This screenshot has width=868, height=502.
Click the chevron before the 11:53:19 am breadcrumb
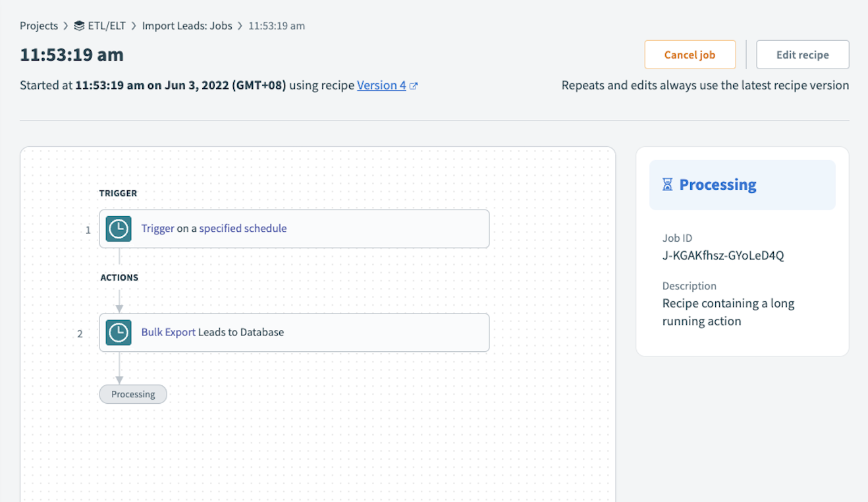[x=240, y=25]
